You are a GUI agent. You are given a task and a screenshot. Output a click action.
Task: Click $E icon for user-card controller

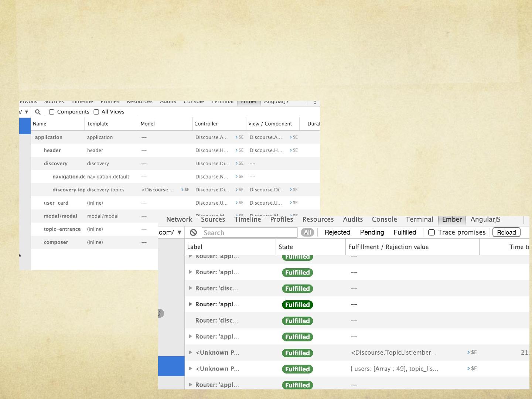tap(239, 203)
